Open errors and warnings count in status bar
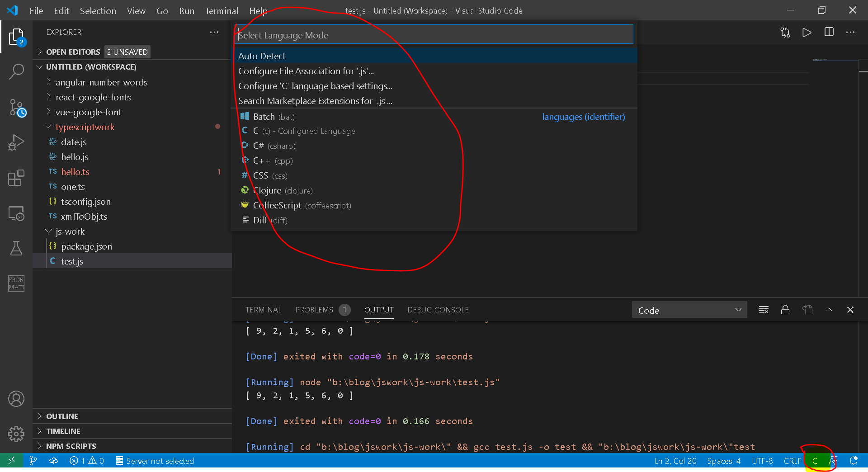 pyautogui.click(x=87, y=461)
